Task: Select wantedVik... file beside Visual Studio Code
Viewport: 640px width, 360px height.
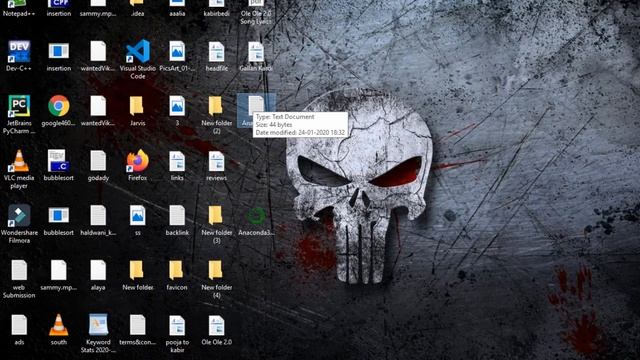Action: (x=98, y=56)
